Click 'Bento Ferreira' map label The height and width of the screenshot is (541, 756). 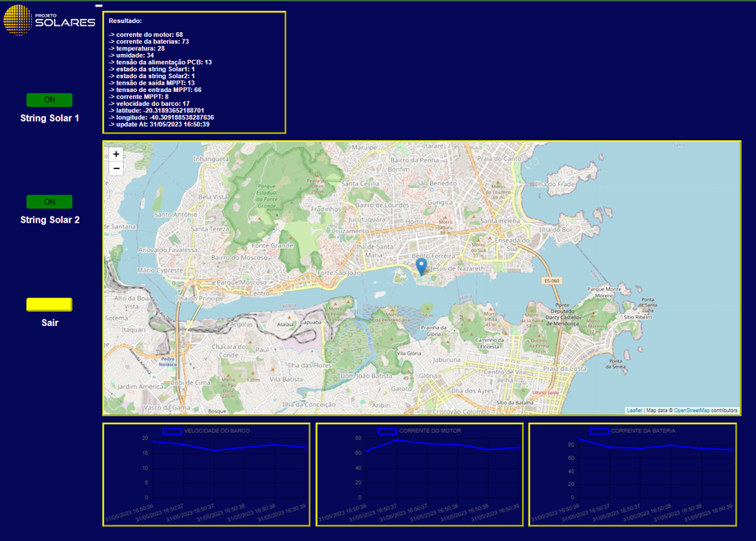point(433,255)
